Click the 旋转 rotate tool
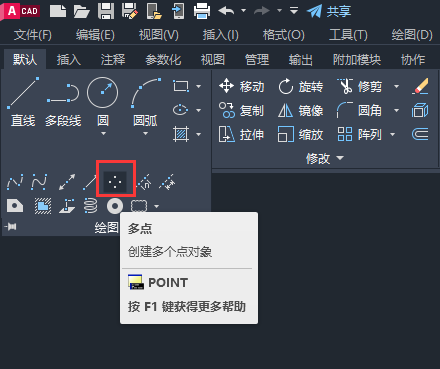Image resolution: width=440 pixels, height=369 pixels. pyautogui.click(x=301, y=86)
